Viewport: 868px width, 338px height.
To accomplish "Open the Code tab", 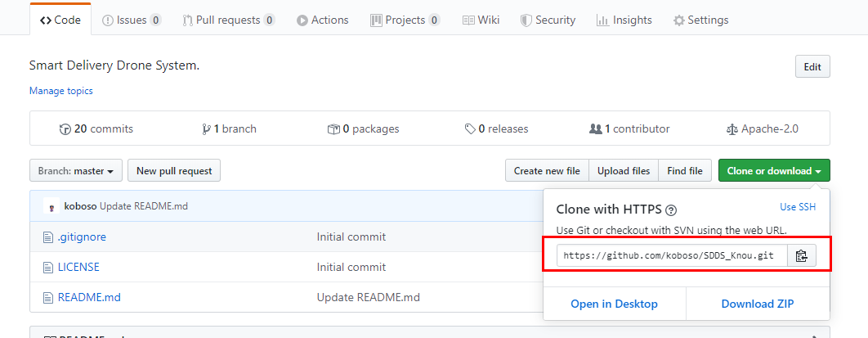I will [x=60, y=20].
